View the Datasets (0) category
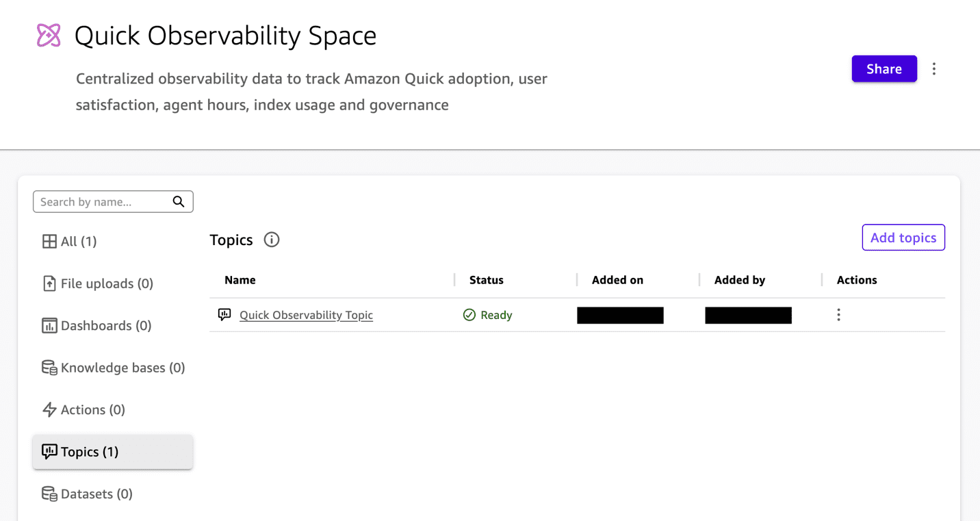This screenshot has height=521, width=980. coord(113,494)
